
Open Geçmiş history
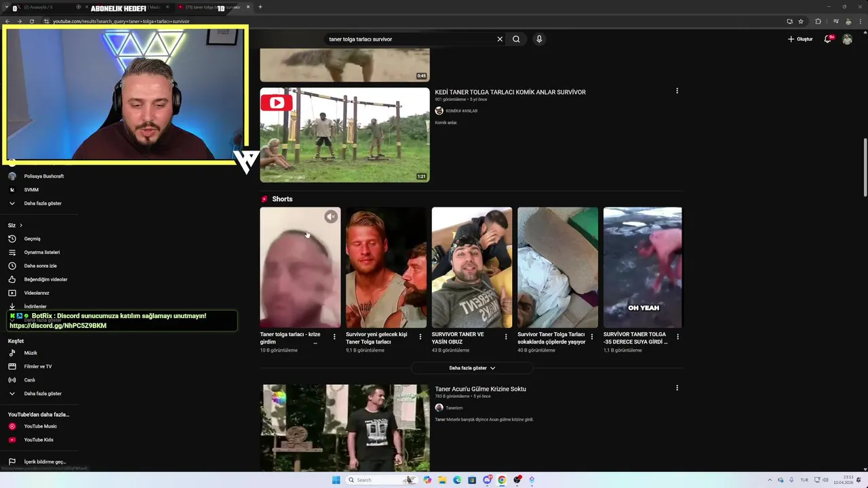[x=32, y=239]
